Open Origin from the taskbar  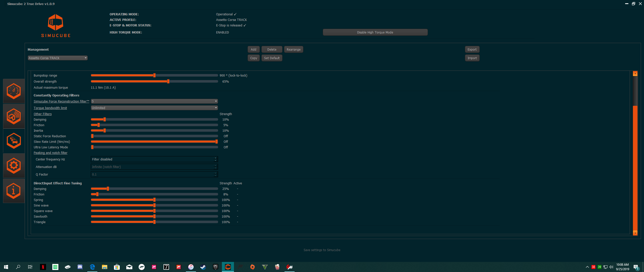coord(253,267)
